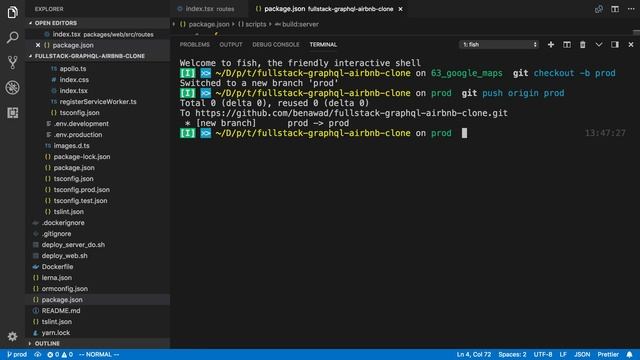Open the Source Control view

(x=12, y=62)
